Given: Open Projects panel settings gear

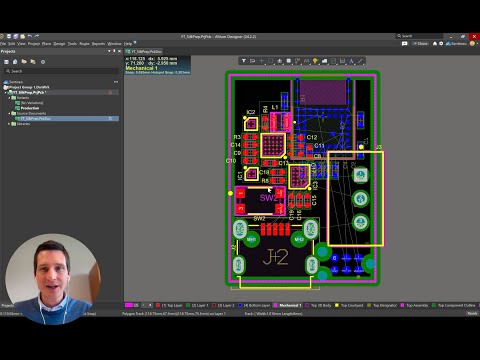Looking at the screenshot, I should click(x=43, y=62).
